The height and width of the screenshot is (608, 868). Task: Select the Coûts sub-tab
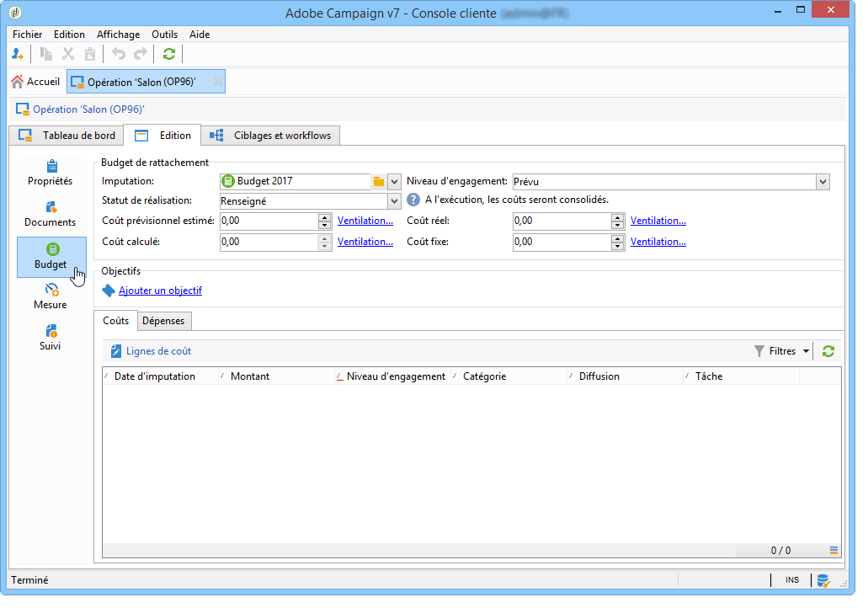115,321
